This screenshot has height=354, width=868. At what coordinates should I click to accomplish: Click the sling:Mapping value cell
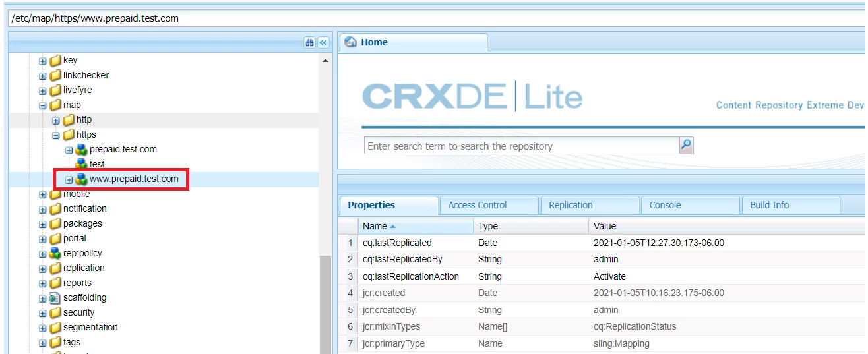(x=728, y=343)
